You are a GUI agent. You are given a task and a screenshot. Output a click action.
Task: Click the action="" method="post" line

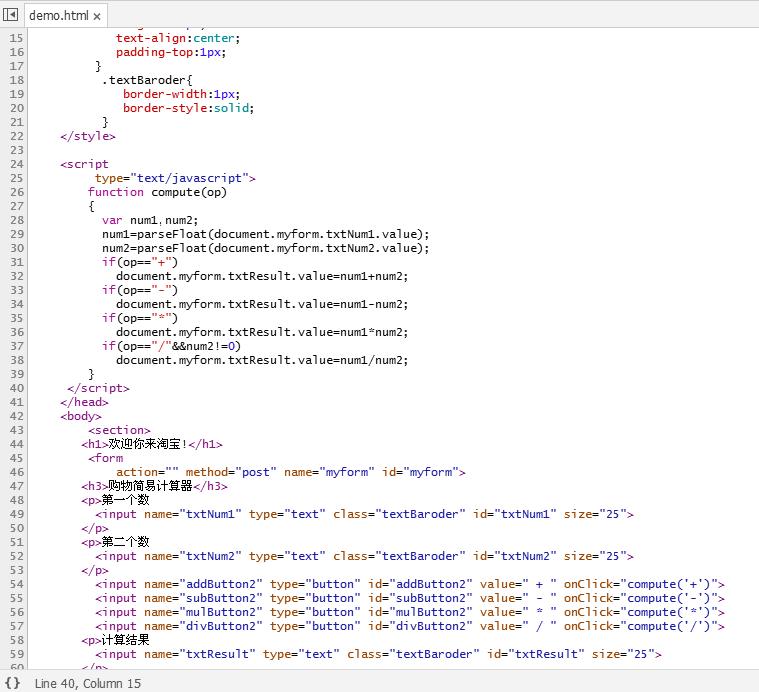click(x=290, y=472)
